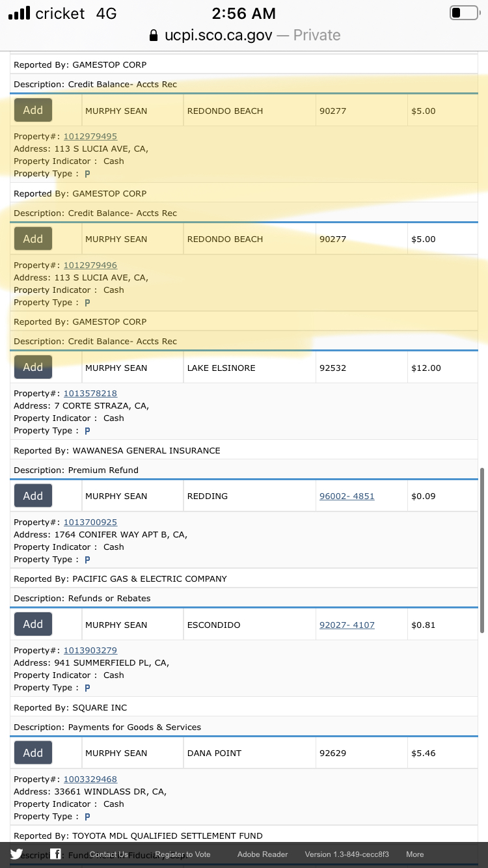
Task: Tap the cellular signal bars icon
Action: tap(19, 13)
